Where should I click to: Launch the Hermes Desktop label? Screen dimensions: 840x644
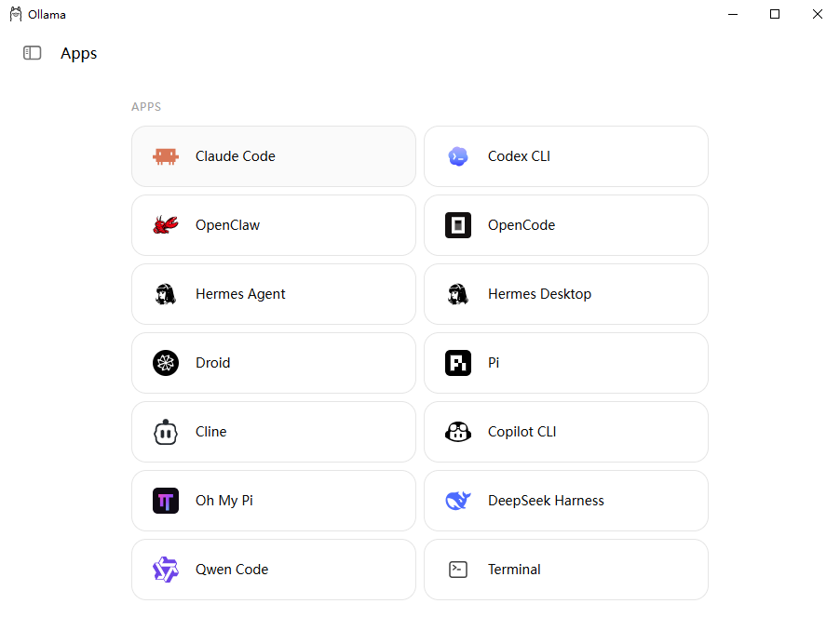point(539,294)
